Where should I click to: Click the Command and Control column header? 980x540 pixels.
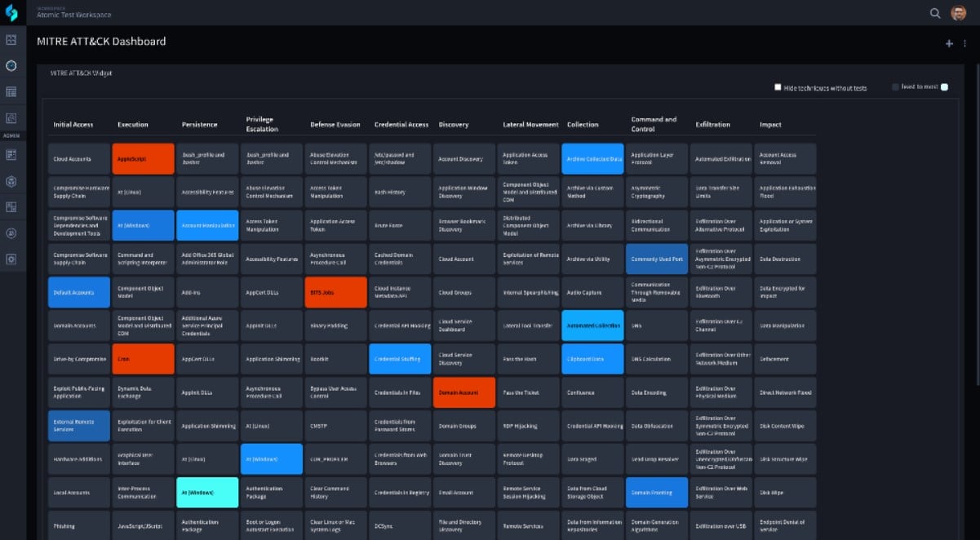click(x=654, y=124)
